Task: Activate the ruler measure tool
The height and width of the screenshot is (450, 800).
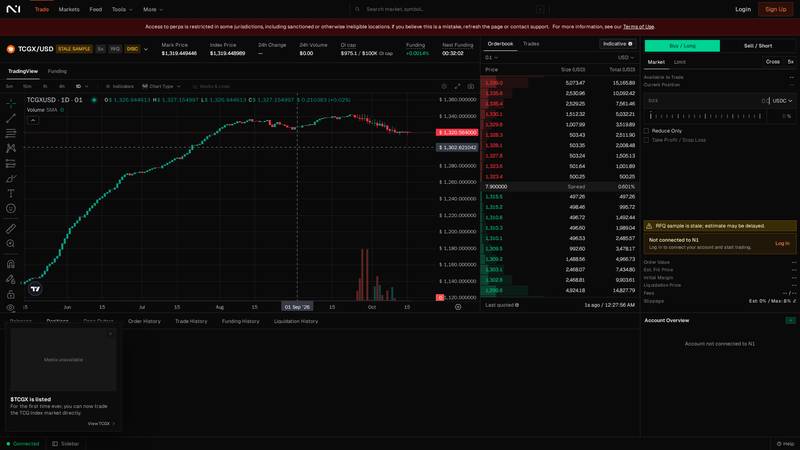Action: (x=11, y=229)
